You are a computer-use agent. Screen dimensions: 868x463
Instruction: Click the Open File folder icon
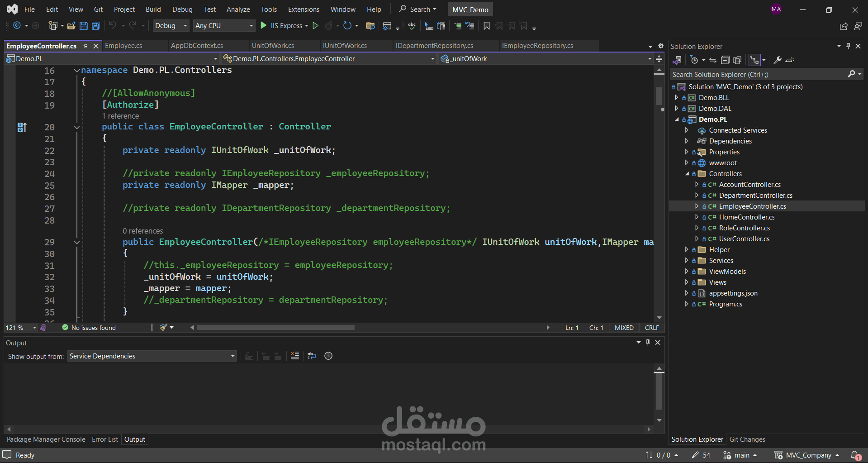click(71, 26)
